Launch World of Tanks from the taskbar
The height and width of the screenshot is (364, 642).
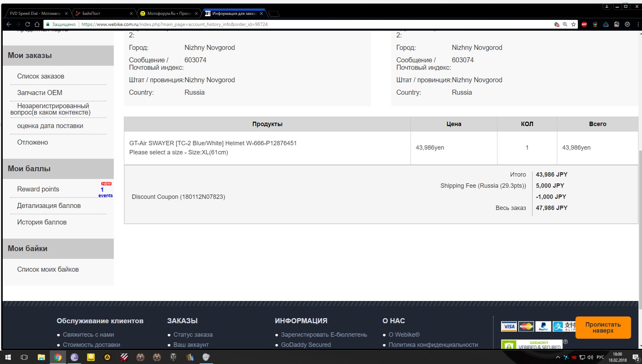[173, 357]
